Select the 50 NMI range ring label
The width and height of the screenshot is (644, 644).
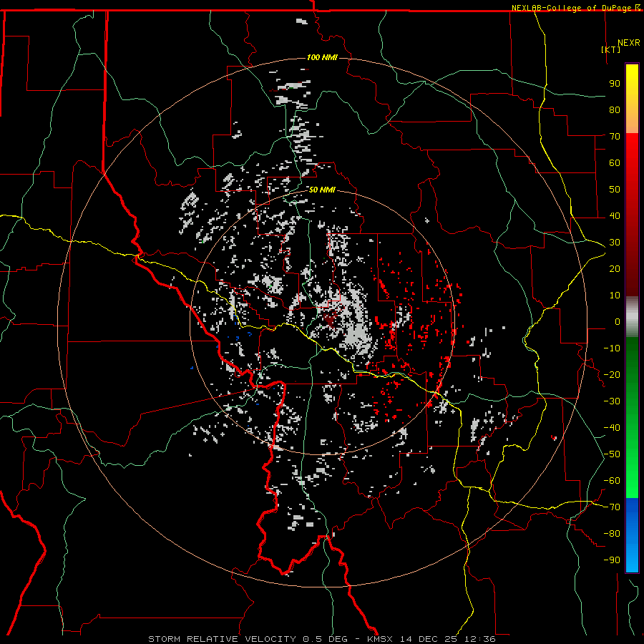click(x=322, y=190)
